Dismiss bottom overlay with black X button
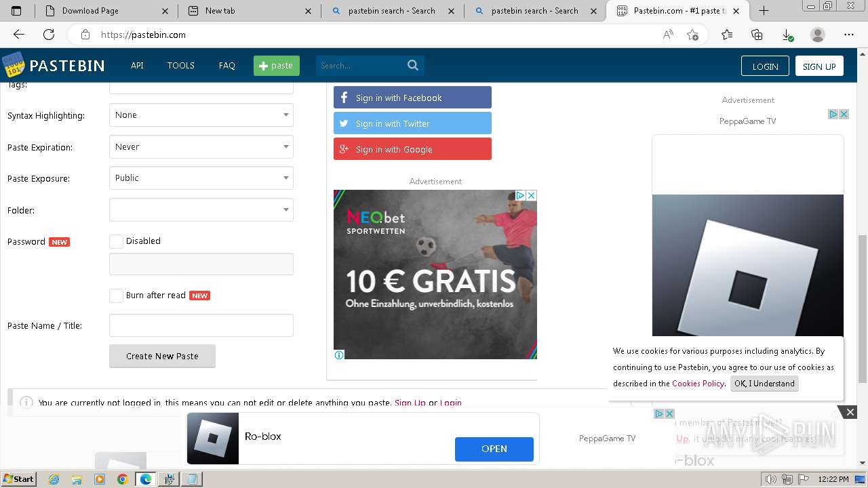This screenshot has height=488, width=868. pos(850,412)
